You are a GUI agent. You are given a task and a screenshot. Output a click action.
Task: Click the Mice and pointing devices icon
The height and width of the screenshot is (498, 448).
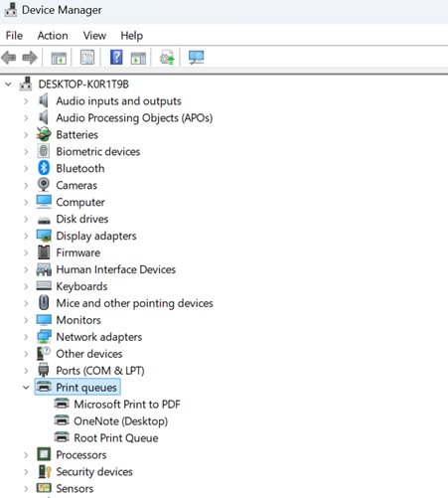tap(44, 303)
